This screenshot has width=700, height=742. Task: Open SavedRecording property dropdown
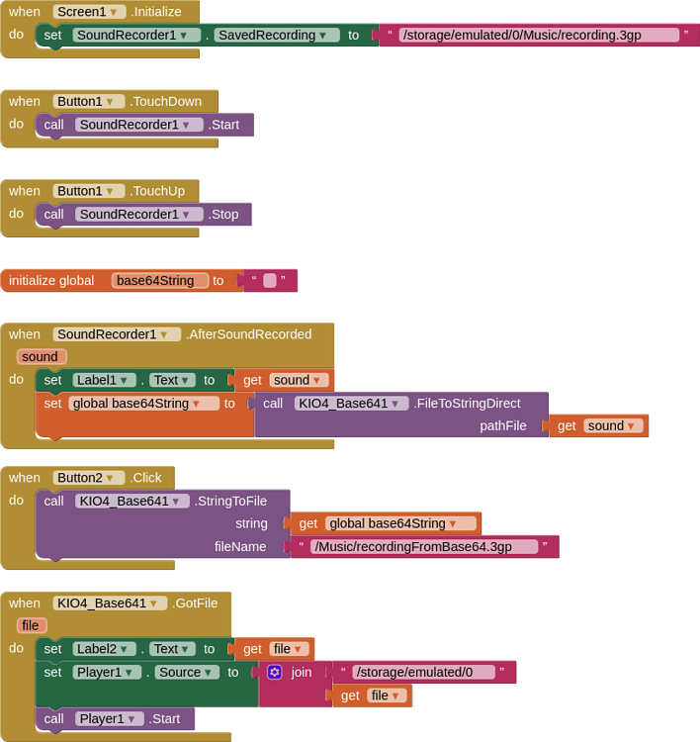[x=276, y=35]
